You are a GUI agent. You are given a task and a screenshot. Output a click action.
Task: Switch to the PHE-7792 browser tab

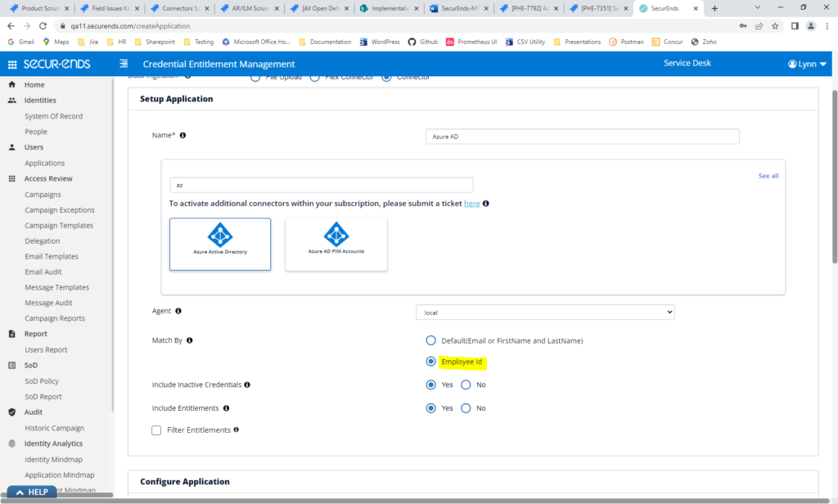pyautogui.click(x=530, y=8)
